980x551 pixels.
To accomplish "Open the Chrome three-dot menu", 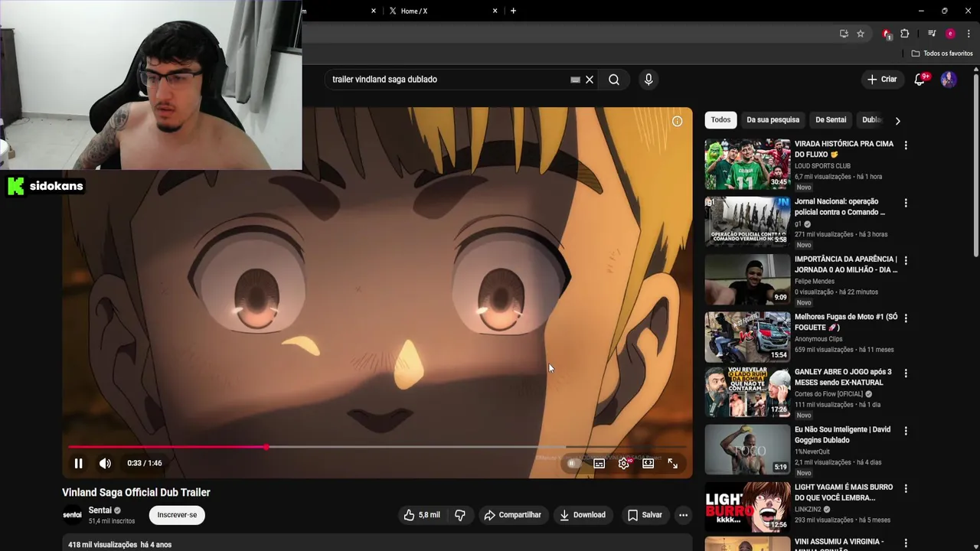I will (x=969, y=34).
